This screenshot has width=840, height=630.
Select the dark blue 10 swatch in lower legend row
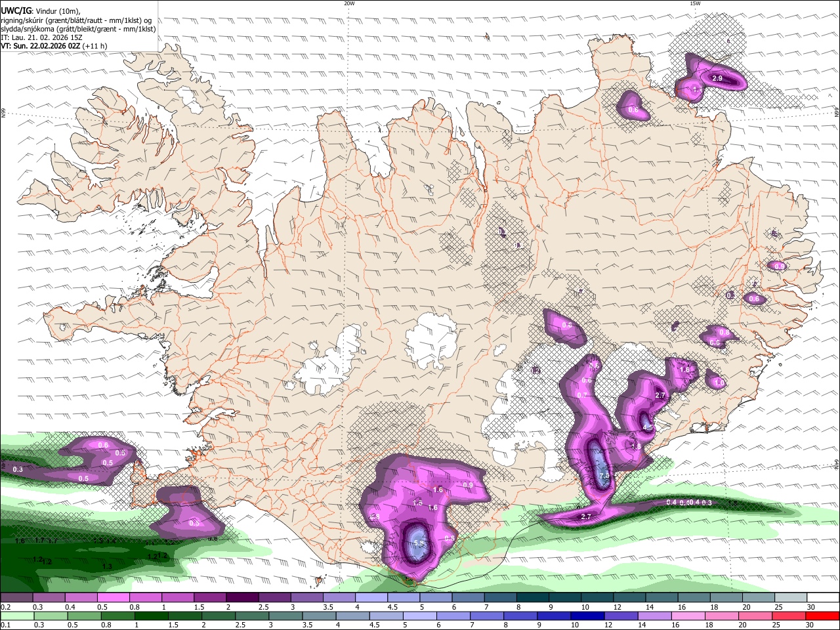coord(587,616)
